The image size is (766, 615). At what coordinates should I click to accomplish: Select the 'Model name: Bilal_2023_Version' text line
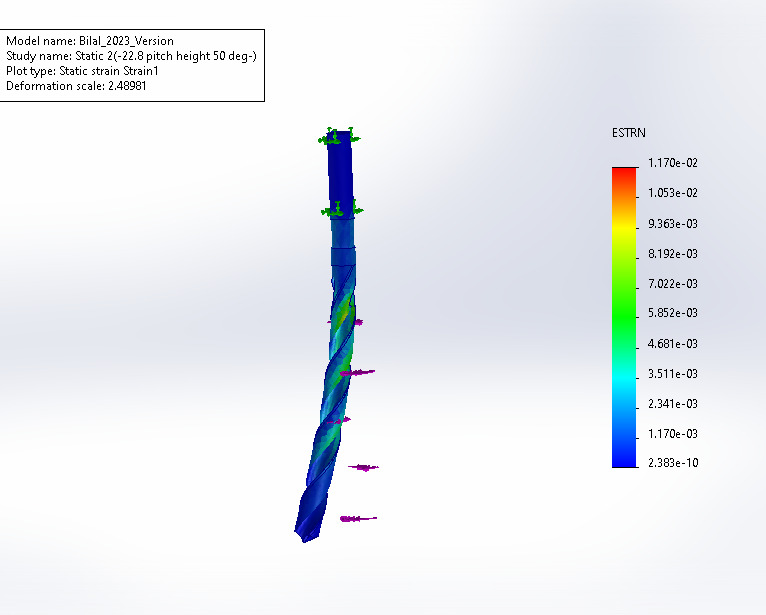tap(90, 41)
